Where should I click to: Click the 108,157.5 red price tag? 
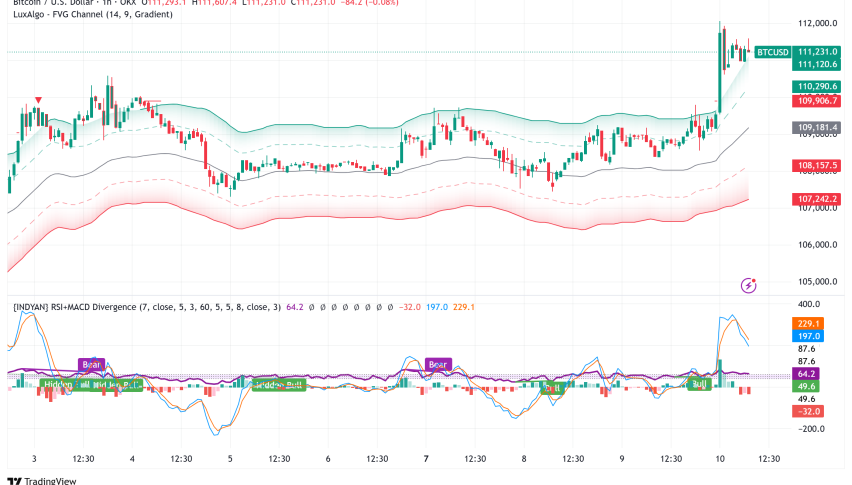pos(817,165)
